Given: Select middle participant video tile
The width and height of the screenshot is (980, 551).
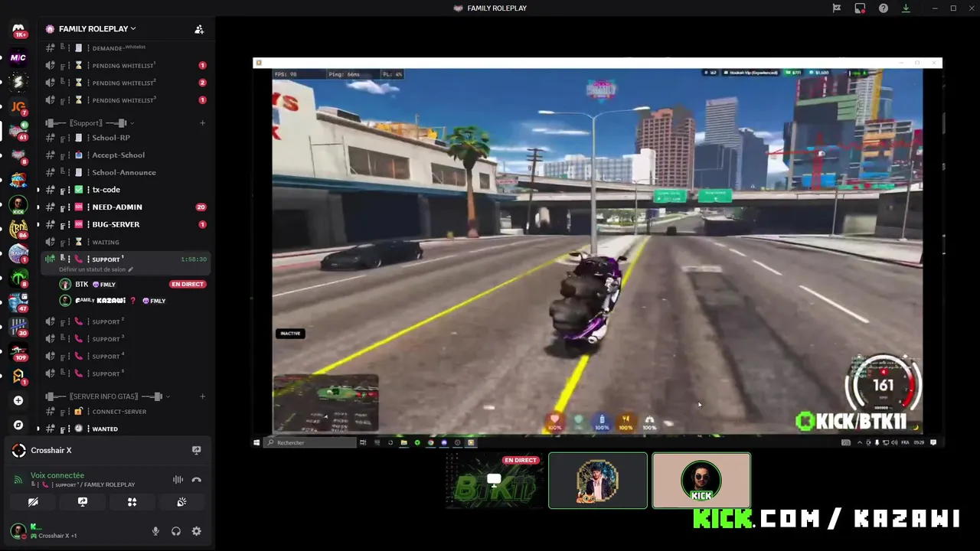Looking at the screenshot, I should click(598, 481).
